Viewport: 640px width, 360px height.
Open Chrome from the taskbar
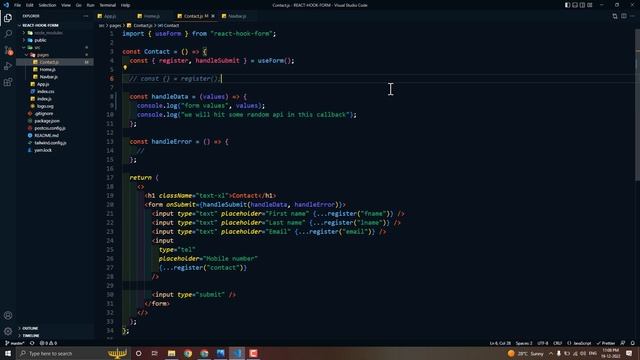pyautogui.click(x=188, y=353)
